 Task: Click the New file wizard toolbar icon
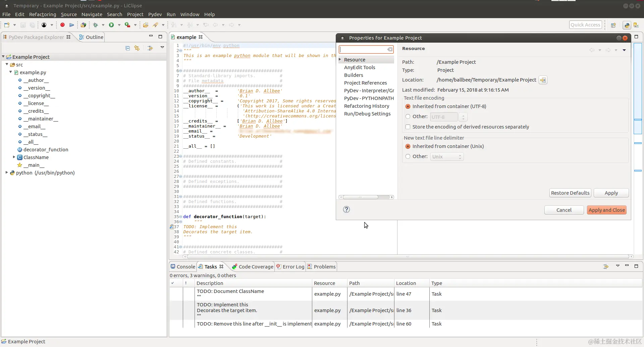pos(7,25)
